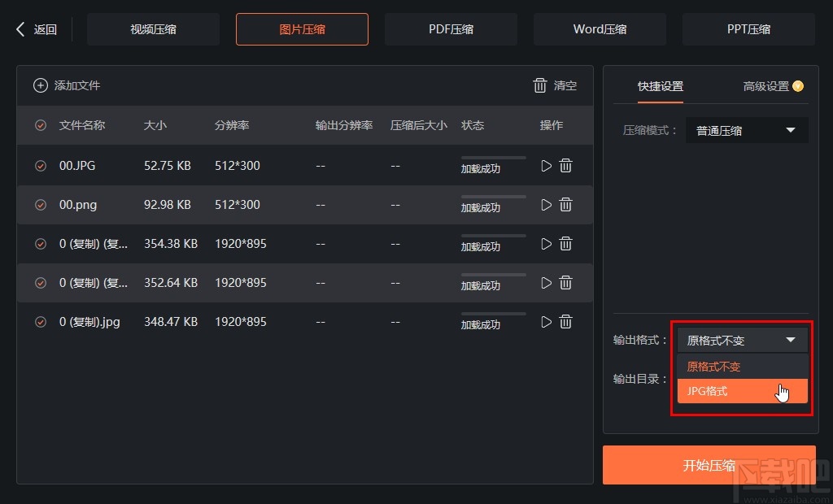Click the back arrow icon
Screen dimensions: 833x504
pos(20,29)
